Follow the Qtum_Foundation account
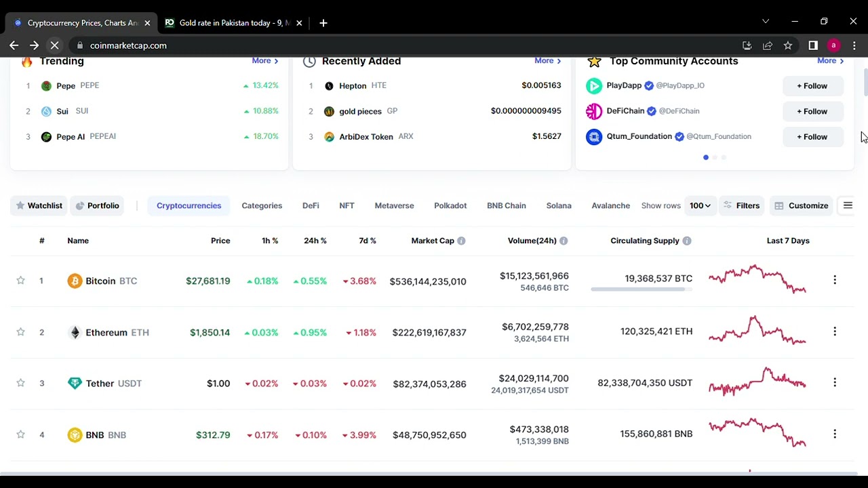This screenshot has width=868, height=488. tap(812, 137)
